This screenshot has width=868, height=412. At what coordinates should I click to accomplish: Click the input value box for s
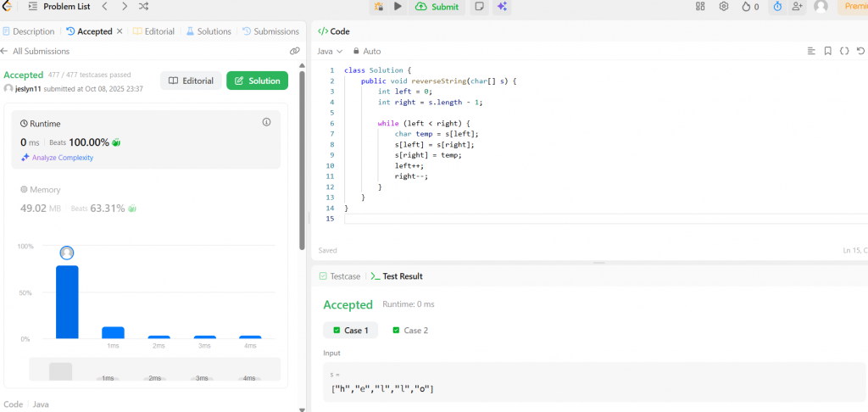tap(596, 382)
